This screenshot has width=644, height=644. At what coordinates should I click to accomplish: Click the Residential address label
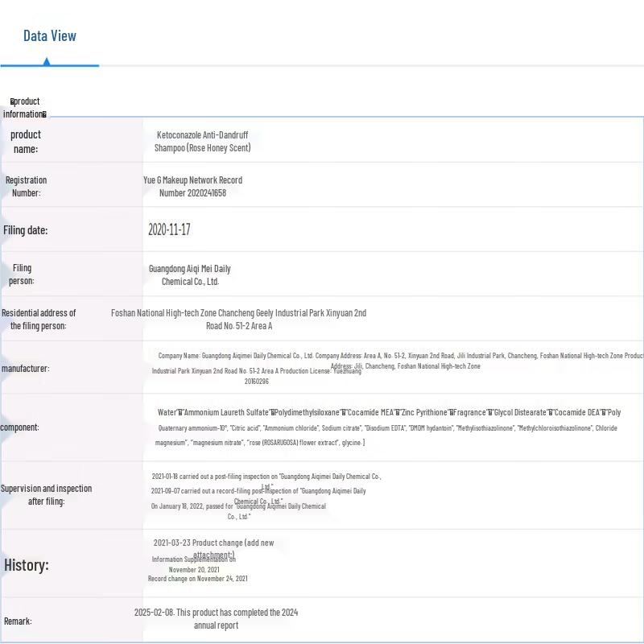point(39,319)
